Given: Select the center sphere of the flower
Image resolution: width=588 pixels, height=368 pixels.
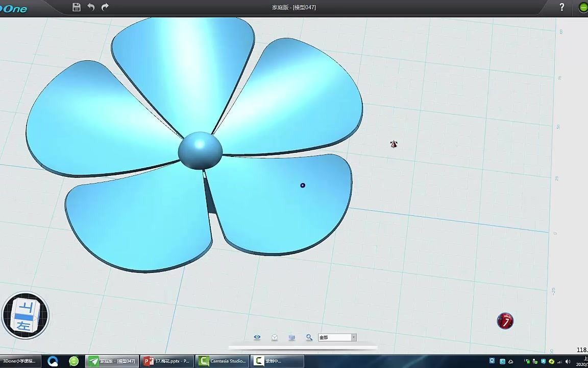Looking at the screenshot, I should (x=200, y=151).
